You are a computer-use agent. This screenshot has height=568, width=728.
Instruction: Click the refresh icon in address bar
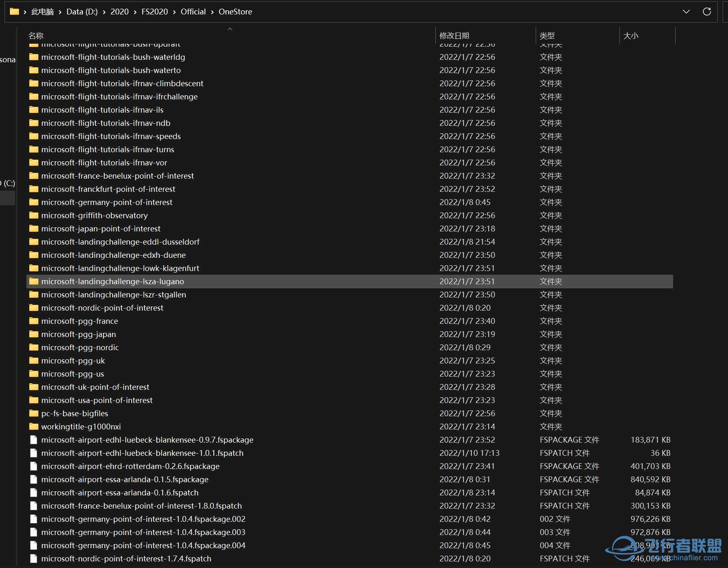click(707, 12)
